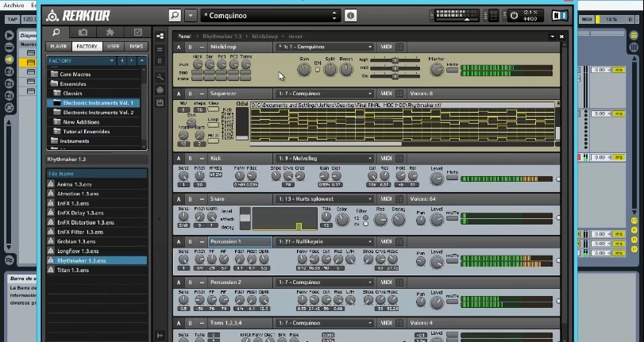Click the MIDI grid icon in Mix&Snap header

click(399, 47)
